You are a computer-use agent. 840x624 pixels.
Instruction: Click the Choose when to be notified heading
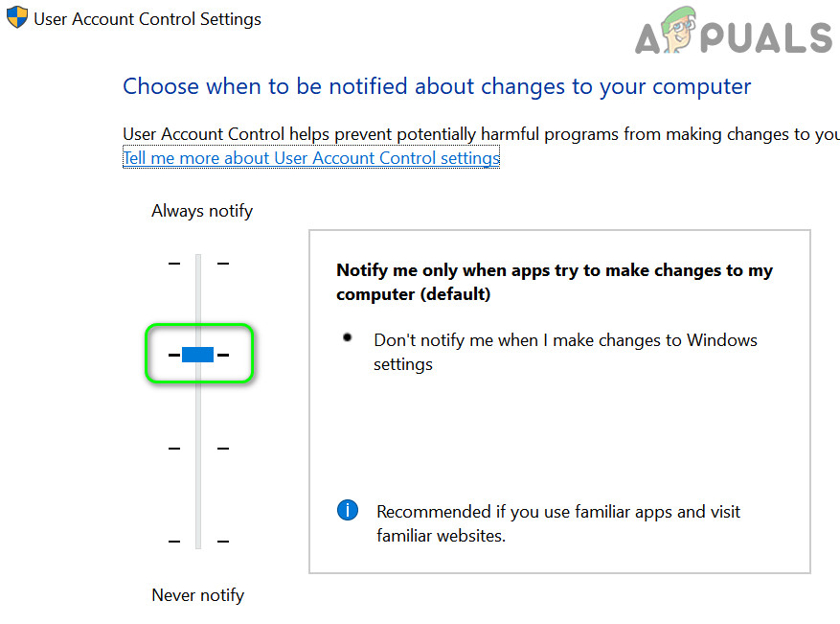pos(437,86)
